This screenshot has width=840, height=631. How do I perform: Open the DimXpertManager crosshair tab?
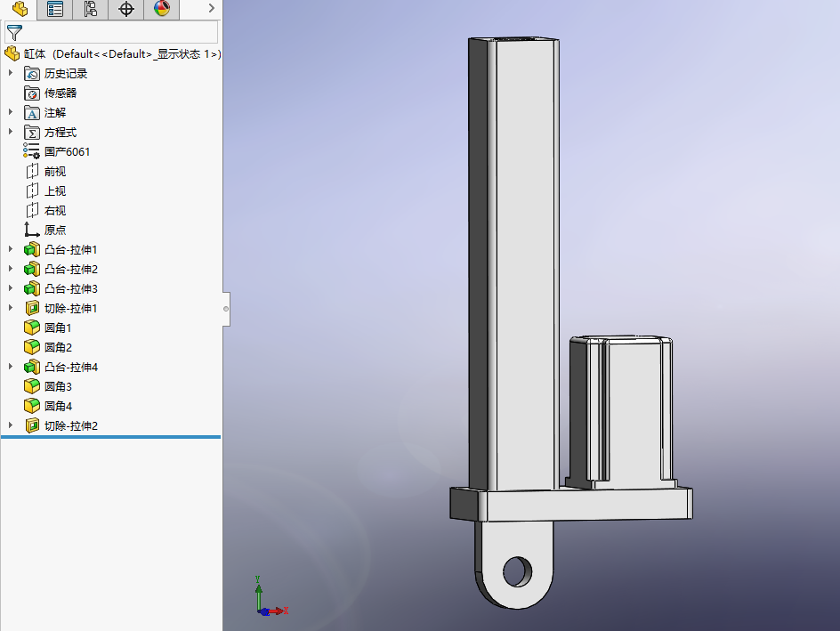click(125, 10)
